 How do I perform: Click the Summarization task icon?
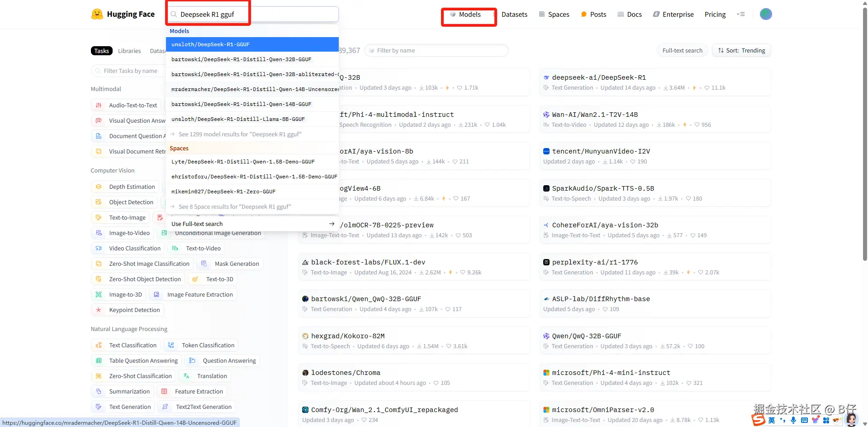click(99, 391)
